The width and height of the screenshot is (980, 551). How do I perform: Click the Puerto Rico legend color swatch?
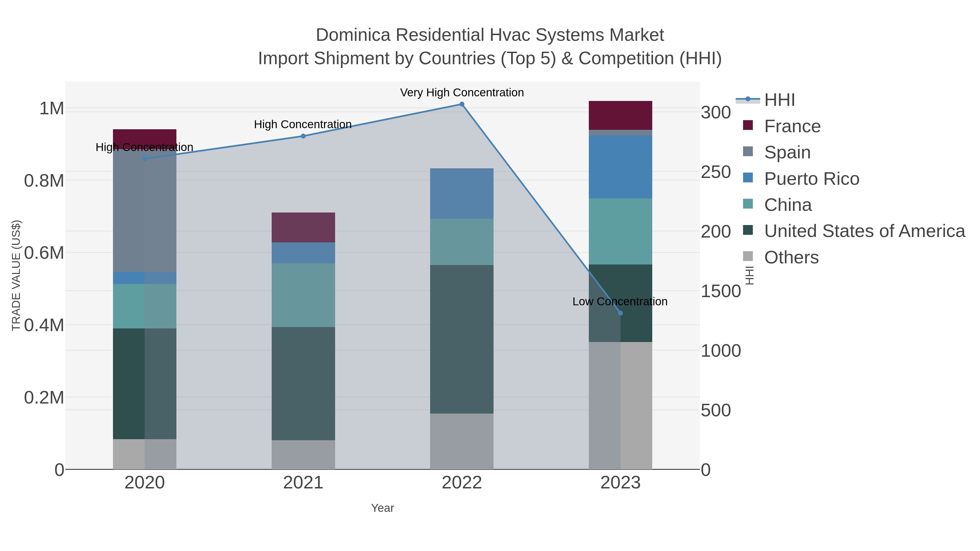click(748, 178)
